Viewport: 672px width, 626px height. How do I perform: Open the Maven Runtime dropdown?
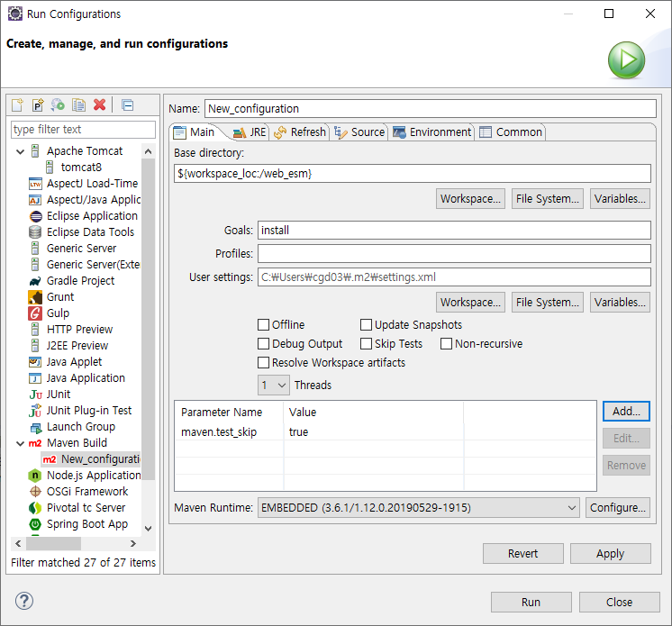418,508
